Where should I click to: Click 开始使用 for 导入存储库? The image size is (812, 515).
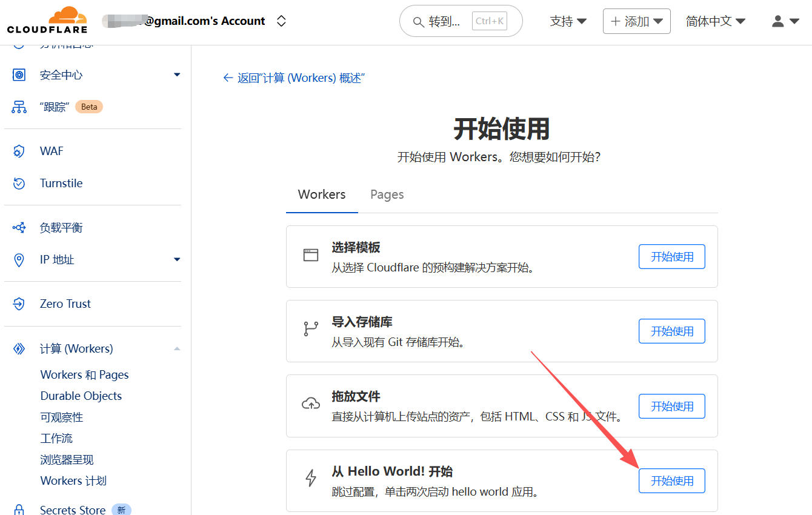pos(671,331)
